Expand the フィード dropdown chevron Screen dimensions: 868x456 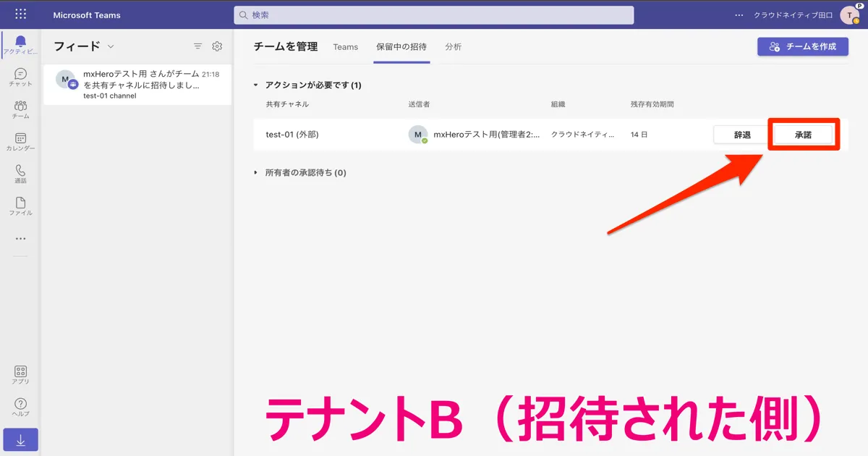pos(111,46)
